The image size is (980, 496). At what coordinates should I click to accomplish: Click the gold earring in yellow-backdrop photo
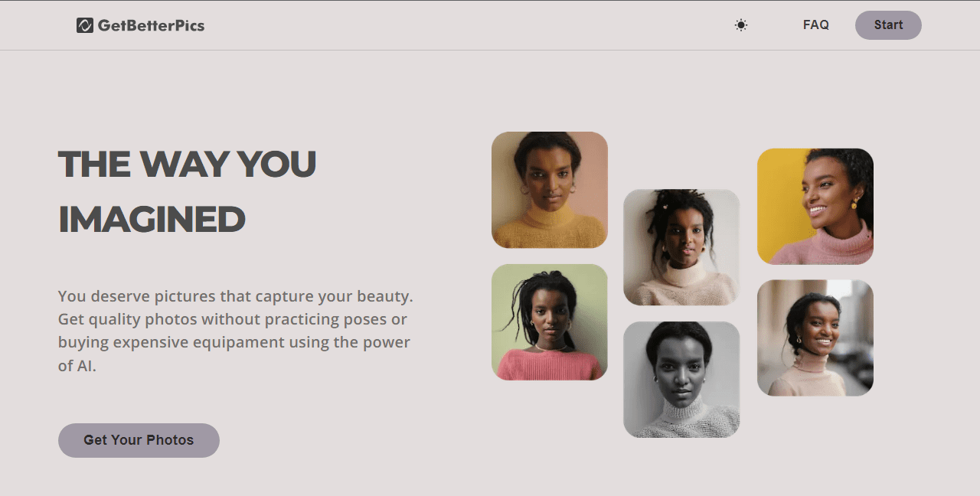click(854, 204)
